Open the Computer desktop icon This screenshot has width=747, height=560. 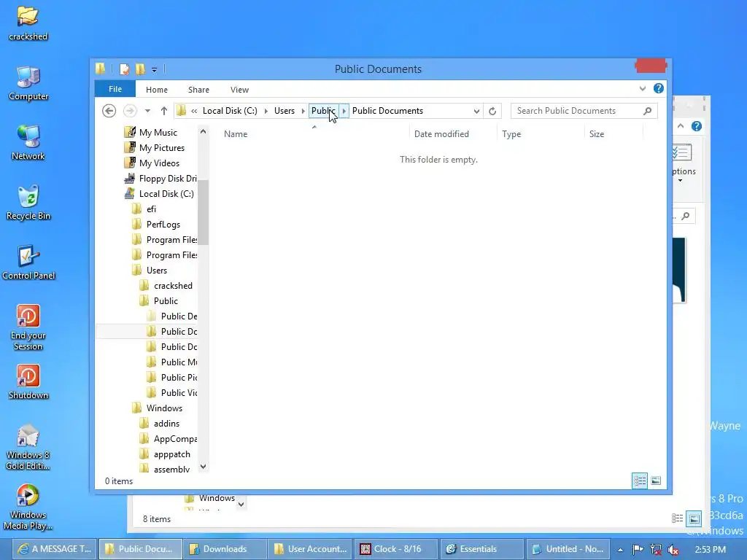tap(28, 83)
